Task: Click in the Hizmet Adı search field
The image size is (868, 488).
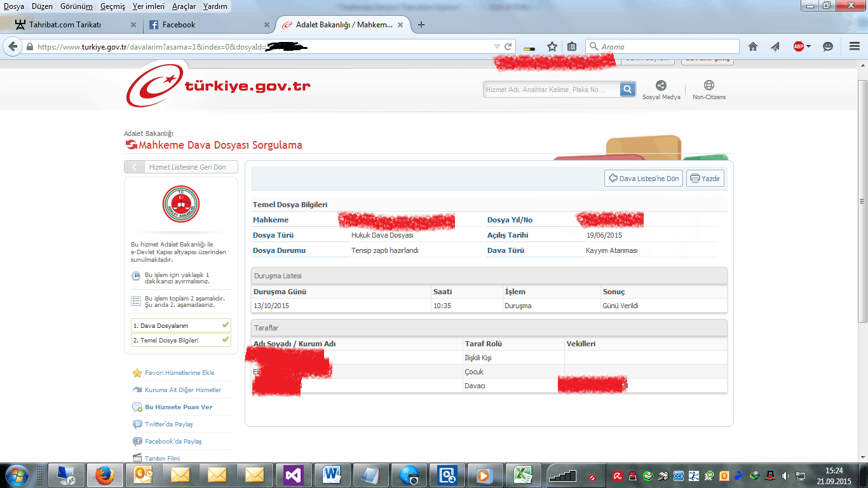Action: [551, 90]
